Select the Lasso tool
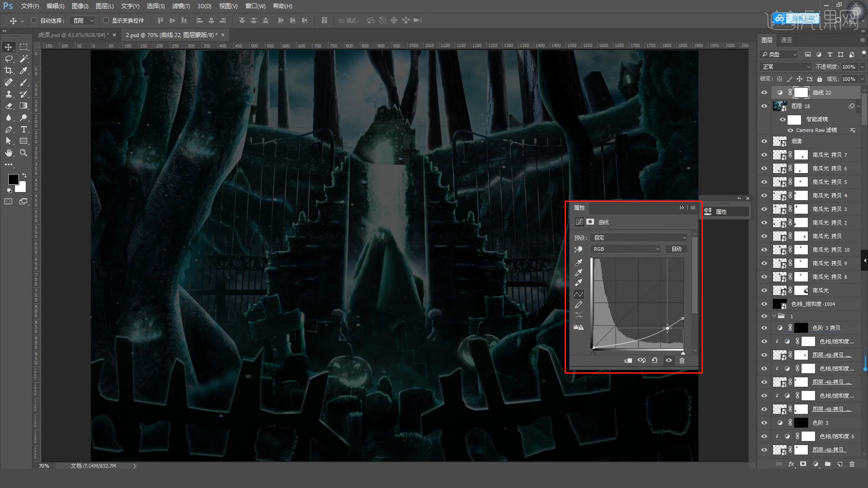The width and height of the screenshot is (868, 488). coord(9,59)
